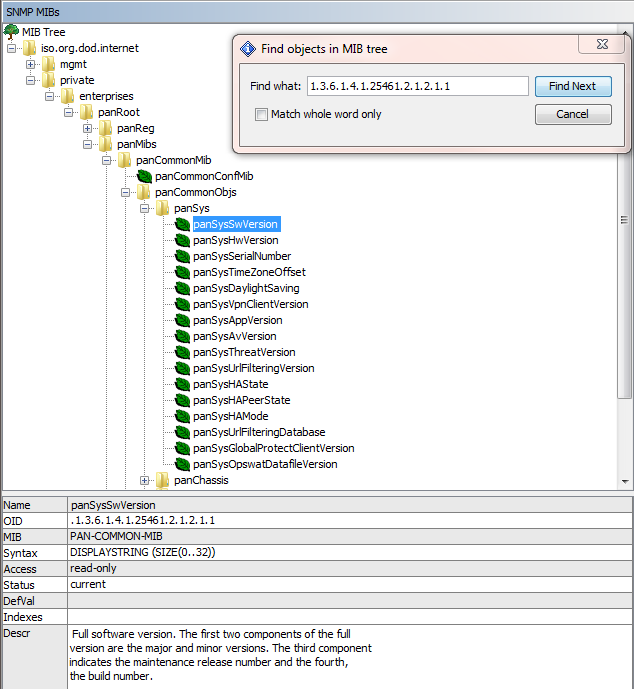Click the panRoot folder icon
The width and height of the screenshot is (634, 689).
click(x=87, y=112)
